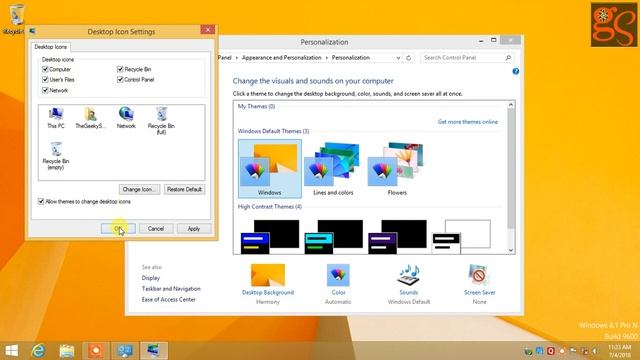Click the Restore Default button

[x=184, y=189]
